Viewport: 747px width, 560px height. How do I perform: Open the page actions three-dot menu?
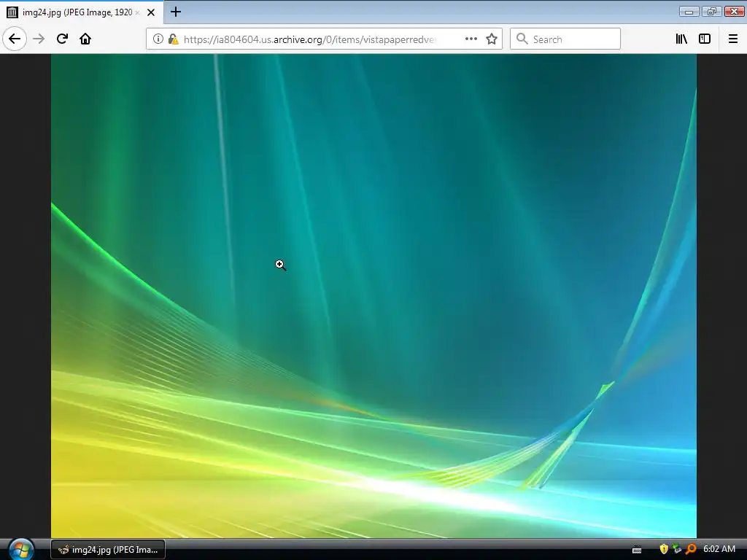471,39
